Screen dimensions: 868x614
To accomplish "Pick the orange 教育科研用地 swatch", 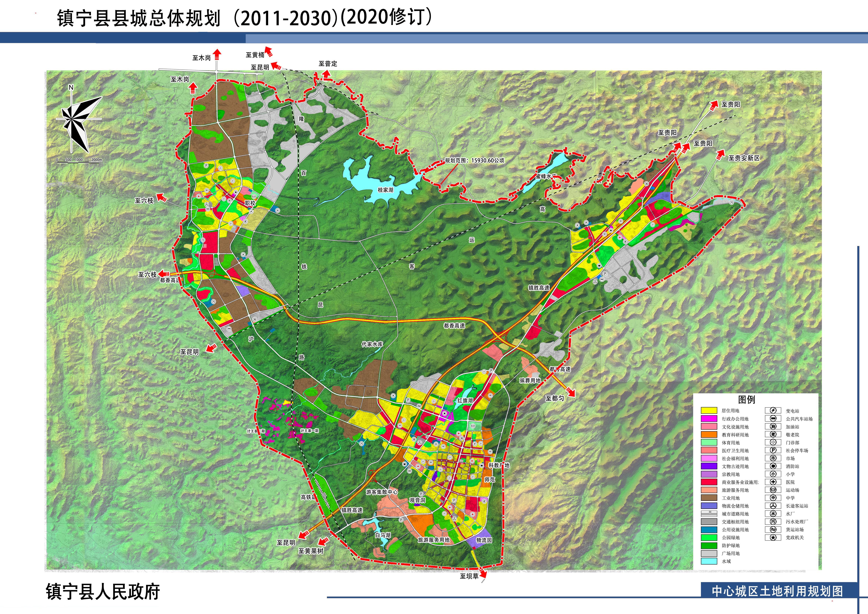I will (x=709, y=434).
